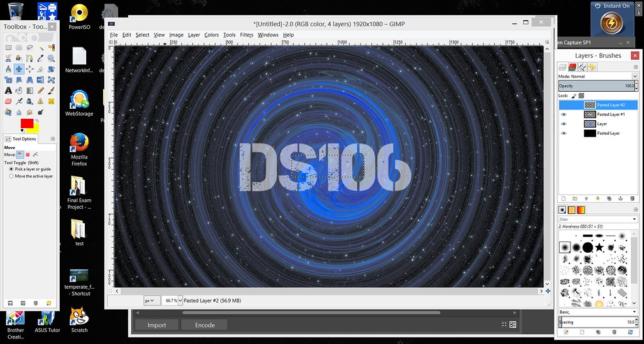Toggle visibility of bottom Pasted Layer
Image resolution: width=644 pixels, height=344 pixels.
pos(563,133)
